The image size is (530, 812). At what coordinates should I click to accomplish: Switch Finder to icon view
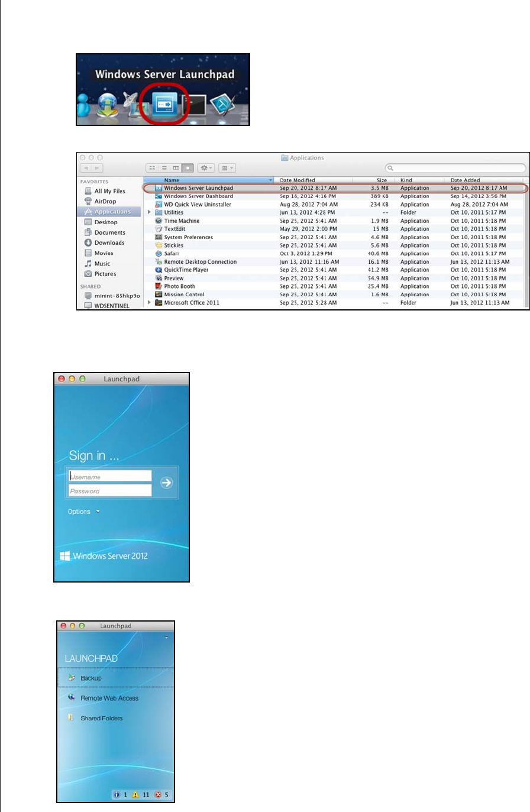point(152,169)
